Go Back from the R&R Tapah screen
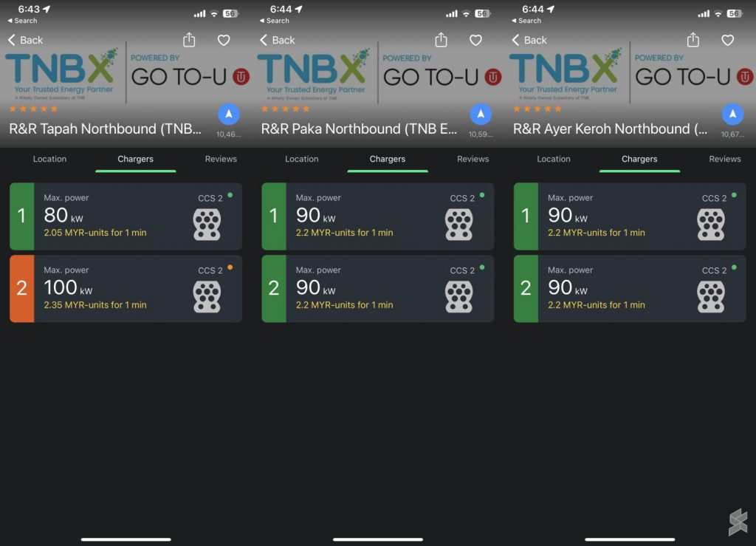The image size is (756, 546). click(x=26, y=40)
